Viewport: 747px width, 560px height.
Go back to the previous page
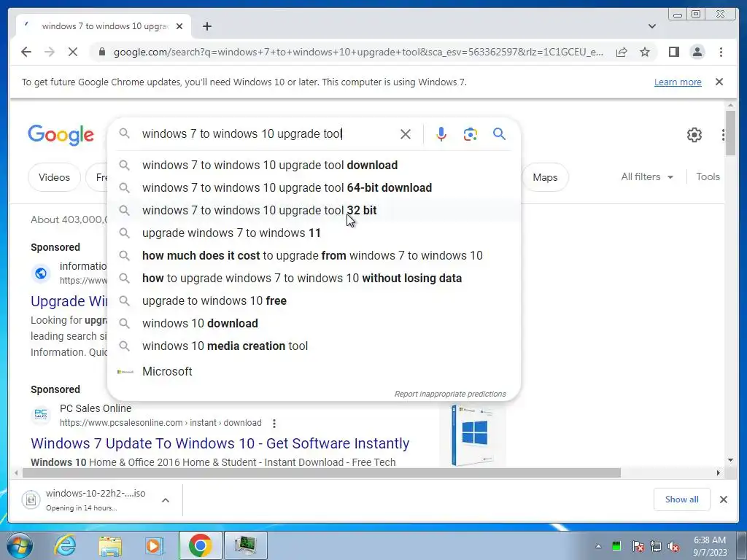26,52
